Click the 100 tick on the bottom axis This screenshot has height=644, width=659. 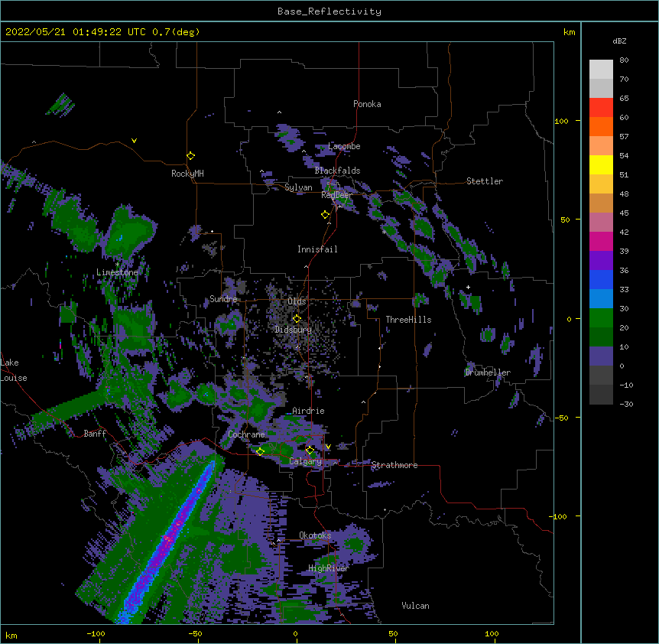point(492,633)
